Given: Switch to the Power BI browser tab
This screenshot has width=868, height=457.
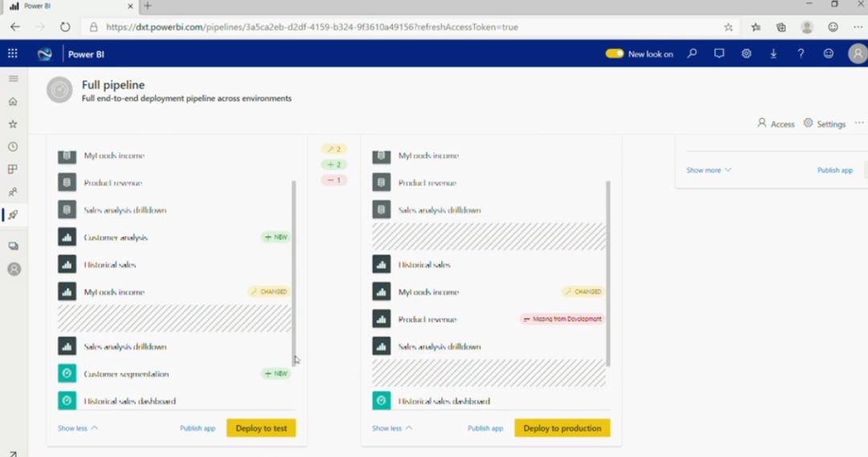Looking at the screenshot, I should (x=71, y=6).
